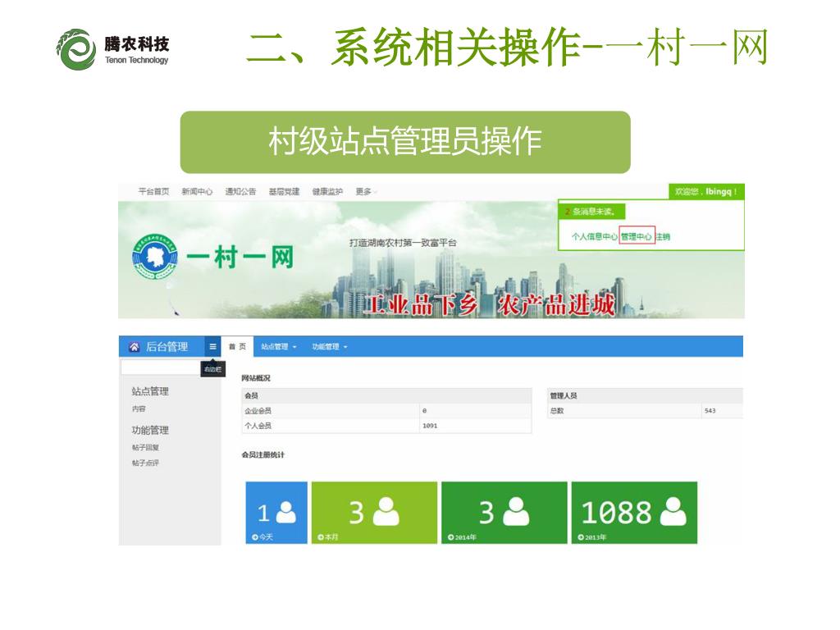
Task: Select 帖子回复 in left sidebar
Action: tap(146, 447)
